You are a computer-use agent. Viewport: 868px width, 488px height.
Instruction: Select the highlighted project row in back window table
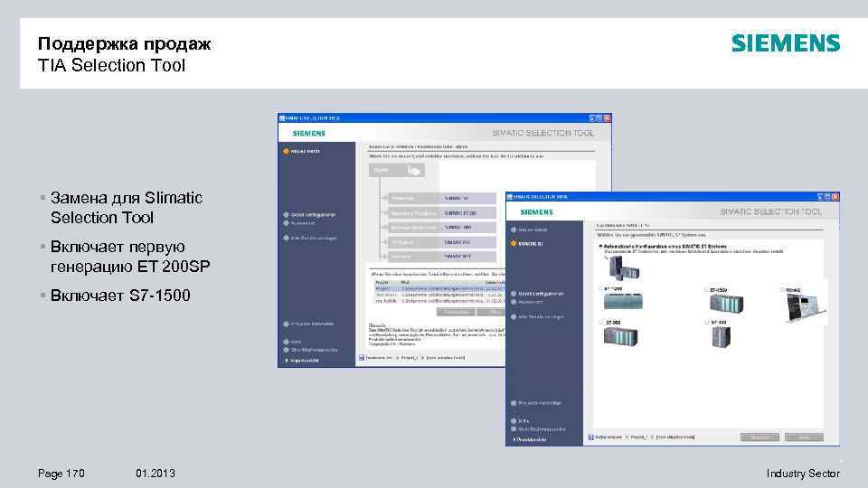[439, 289]
